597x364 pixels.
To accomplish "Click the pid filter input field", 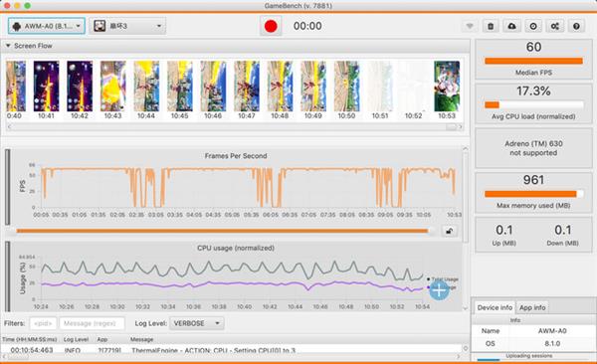I will point(43,323).
